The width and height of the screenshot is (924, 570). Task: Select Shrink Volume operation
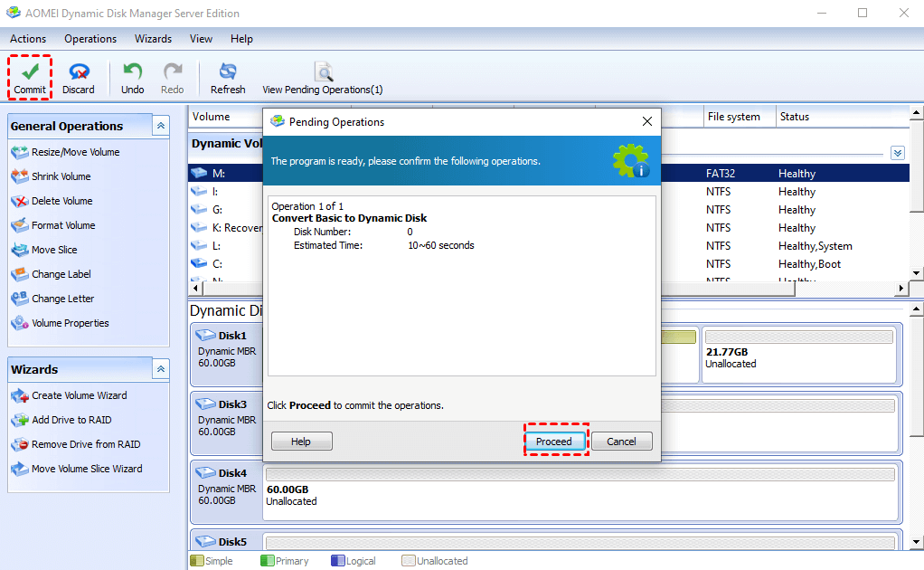[61, 176]
